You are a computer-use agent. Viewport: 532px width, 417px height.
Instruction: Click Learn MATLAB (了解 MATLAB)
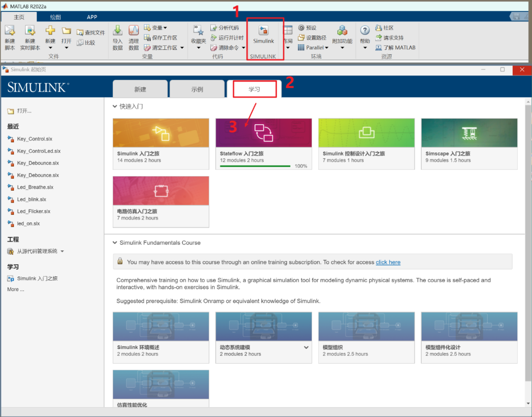pyautogui.click(x=395, y=47)
